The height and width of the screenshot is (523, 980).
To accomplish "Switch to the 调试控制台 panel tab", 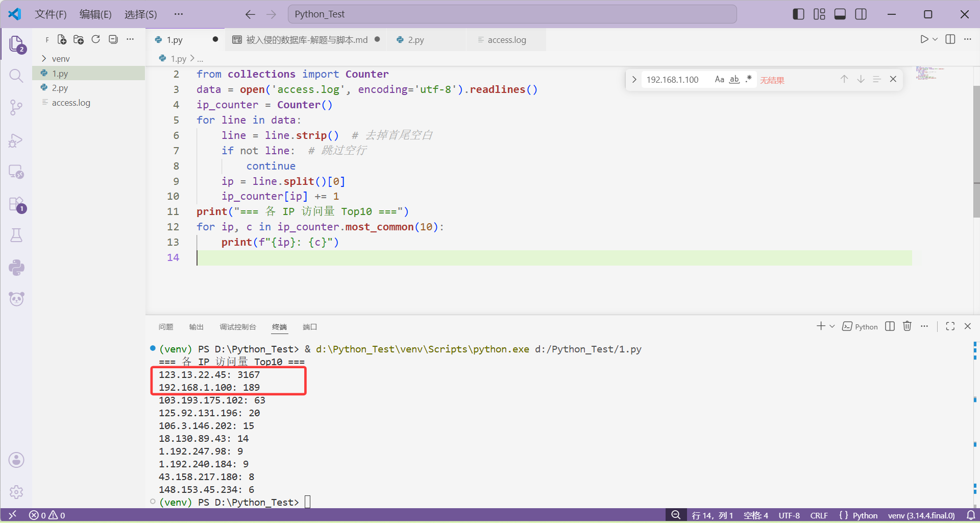I will click(x=238, y=327).
